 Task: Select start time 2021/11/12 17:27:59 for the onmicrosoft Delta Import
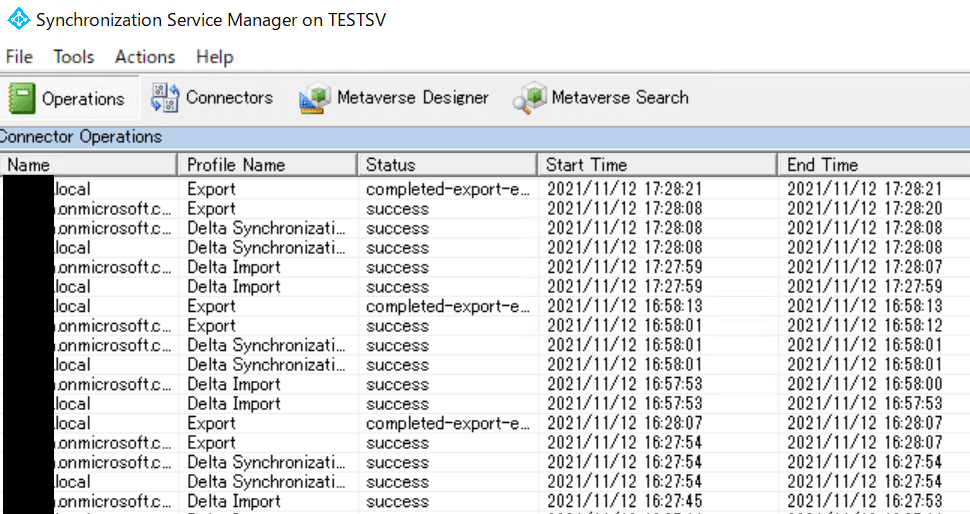point(625,267)
